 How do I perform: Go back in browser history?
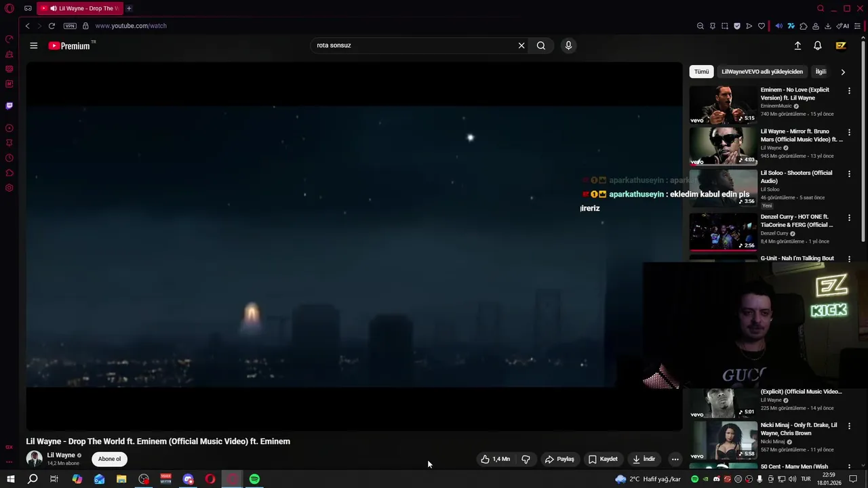[27, 26]
